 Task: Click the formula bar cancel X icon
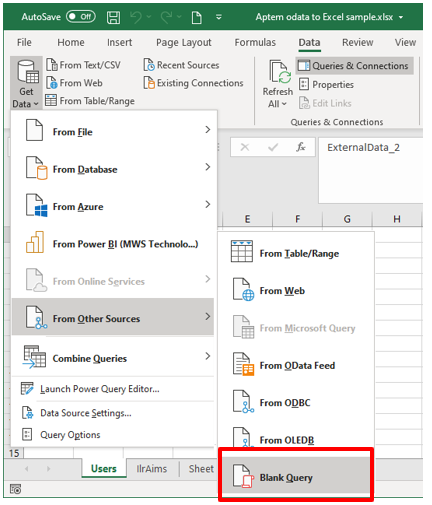tap(245, 147)
